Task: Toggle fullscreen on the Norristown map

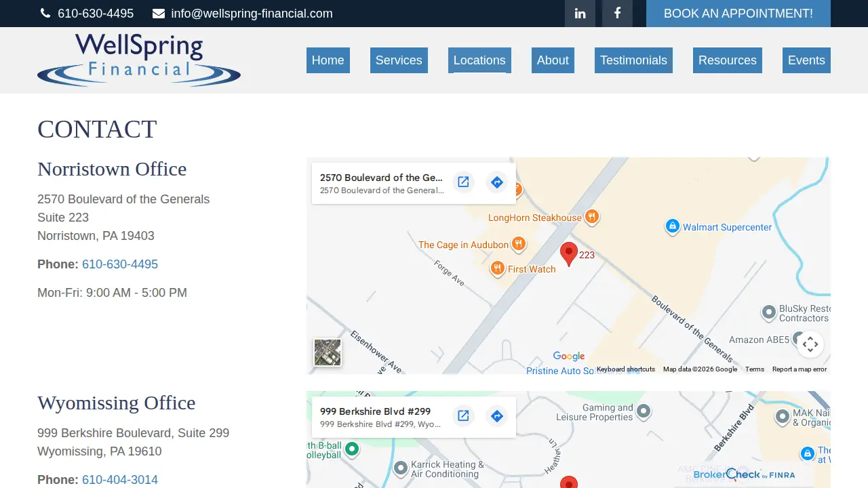Action: (810, 344)
